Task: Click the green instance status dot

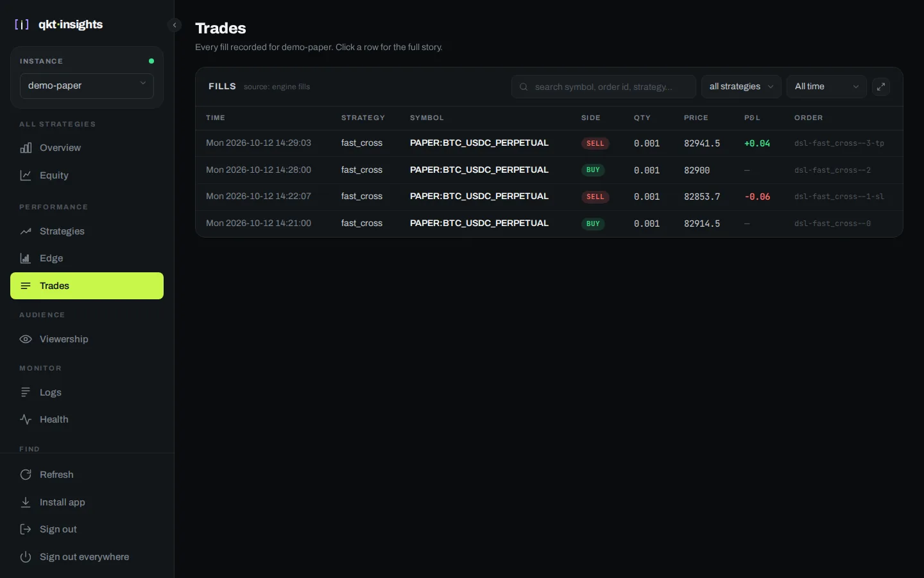Action: tap(151, 61)
